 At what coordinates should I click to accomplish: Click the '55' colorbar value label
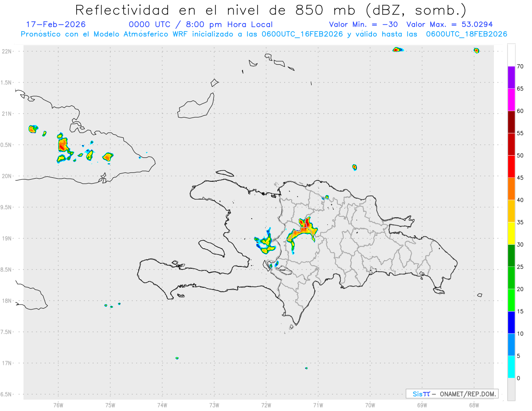click(520, 133)
